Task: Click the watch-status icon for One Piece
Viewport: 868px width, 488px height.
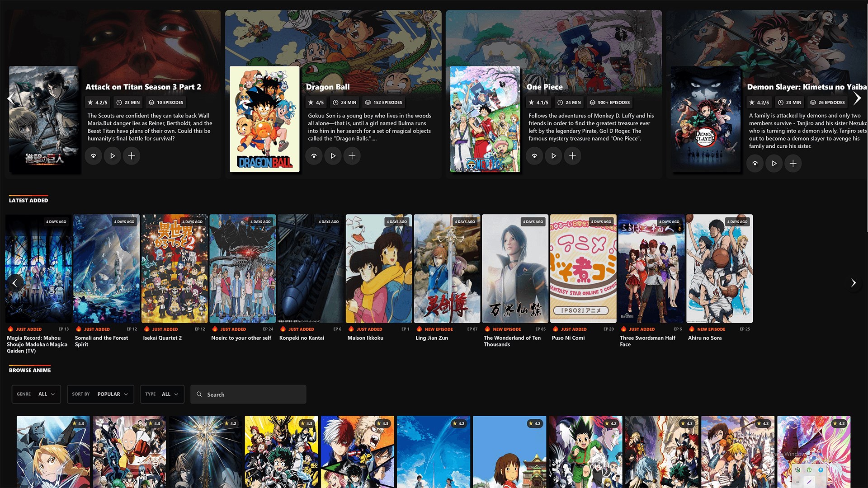Action: [x=534, y=156]
